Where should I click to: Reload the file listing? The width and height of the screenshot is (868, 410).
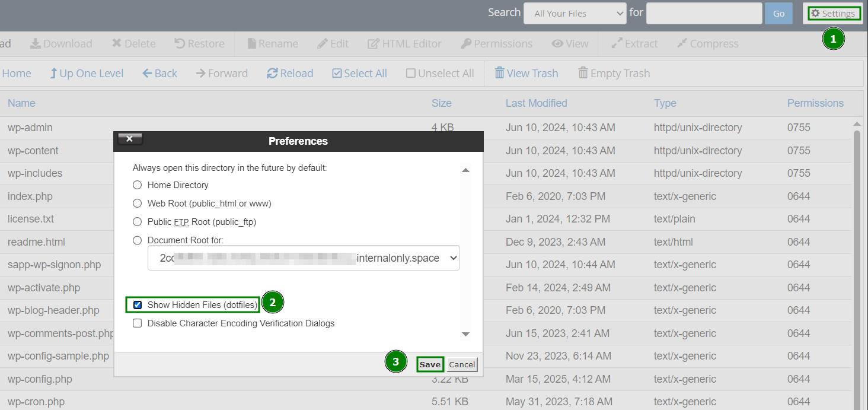290,73
